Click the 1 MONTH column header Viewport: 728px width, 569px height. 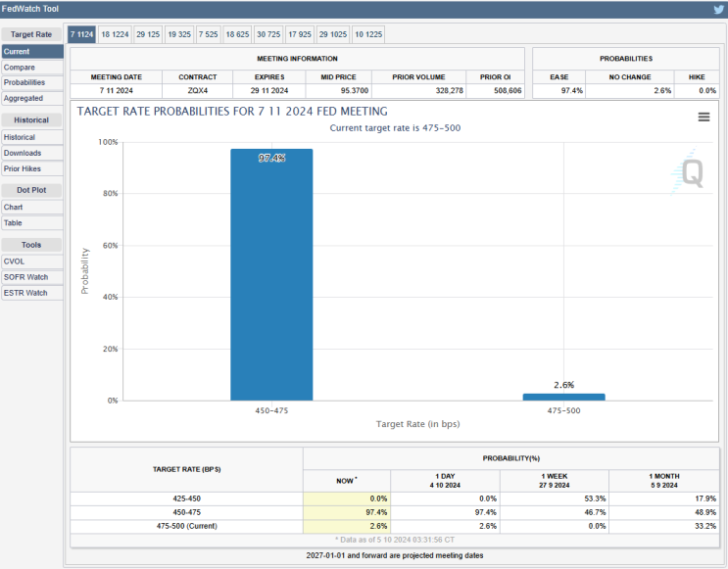point(664,481)
